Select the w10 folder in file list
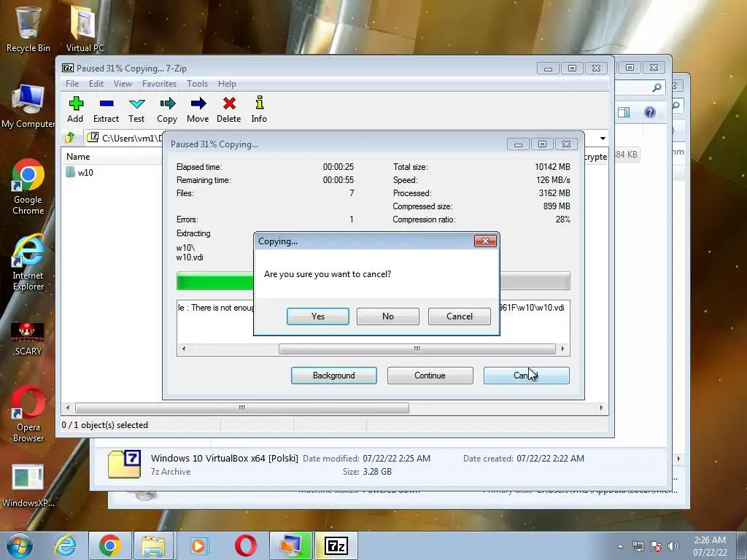Screen dimensions: 747x560 (x=80, y=172)
